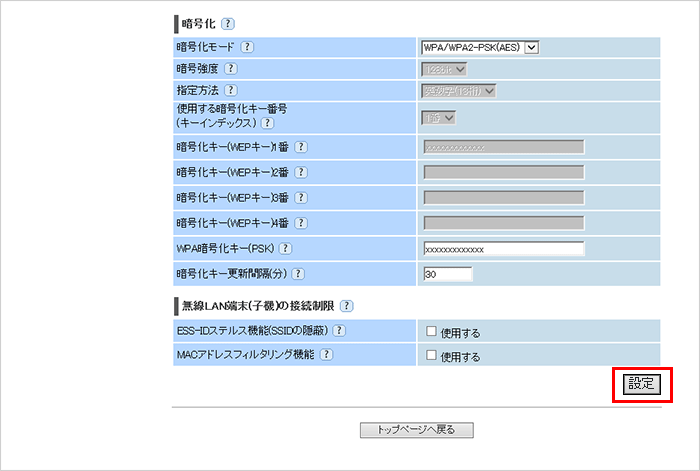Click help icon beside 無線LAN端末(子機)の接続制限
The height and width of the screenshot is (471, 700).
[347, 305]
